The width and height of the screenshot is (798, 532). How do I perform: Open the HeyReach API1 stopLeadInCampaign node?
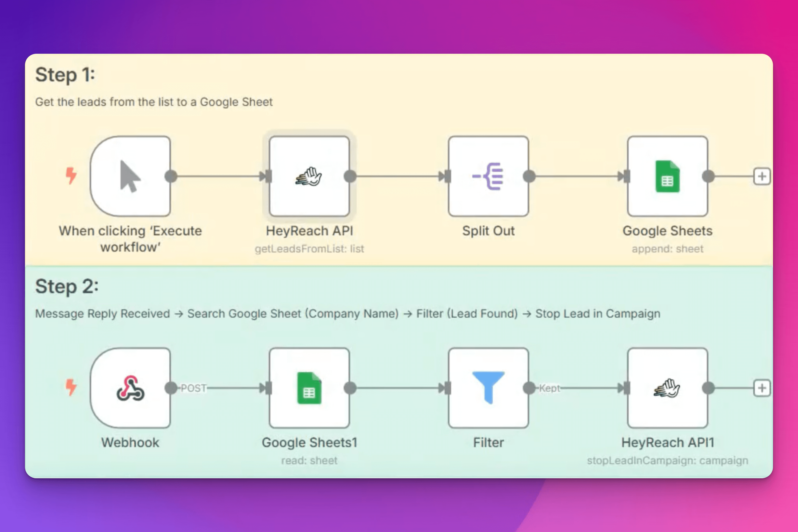667,388
